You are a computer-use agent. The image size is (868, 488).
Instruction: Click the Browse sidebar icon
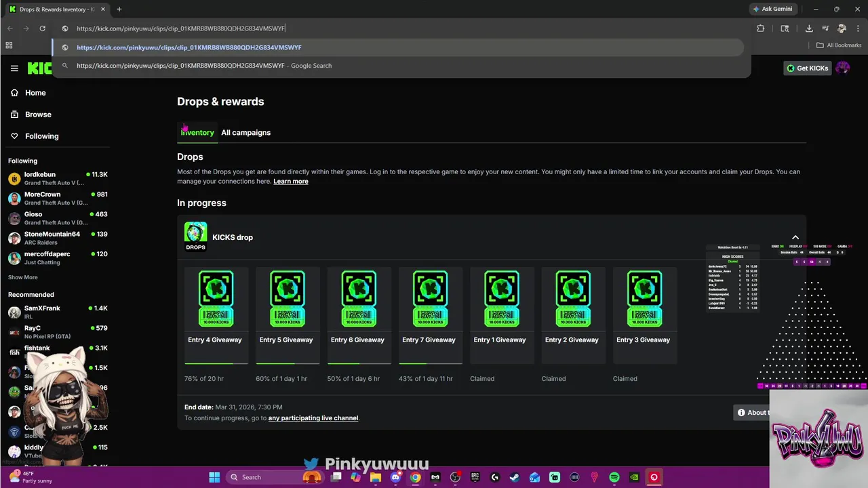point(14,115)
